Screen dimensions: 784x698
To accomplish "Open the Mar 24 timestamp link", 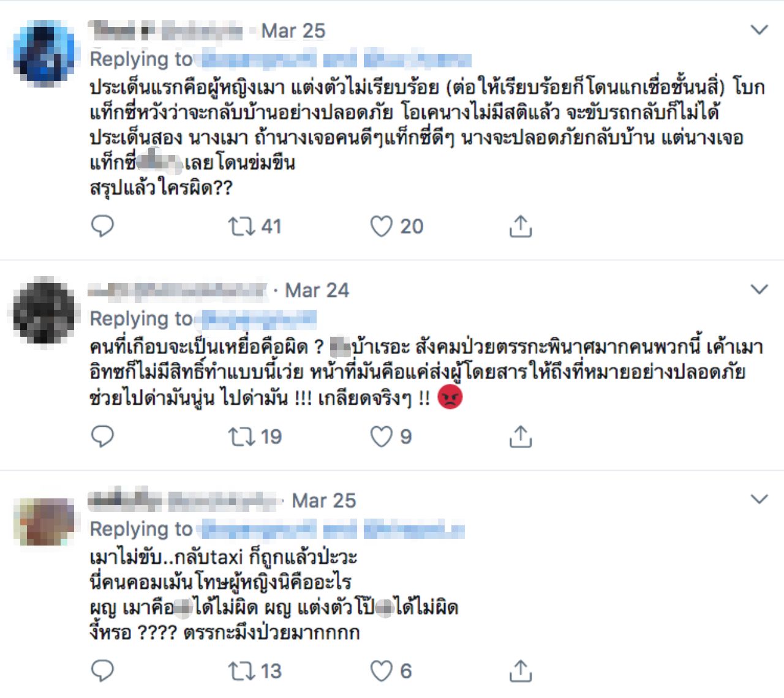I will click(317, 290).
